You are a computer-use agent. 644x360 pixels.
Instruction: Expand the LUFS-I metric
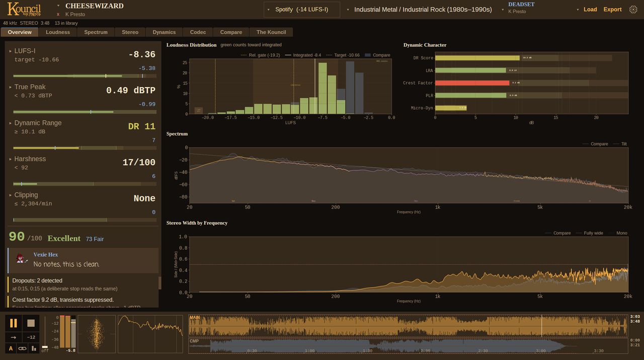[10, 51]
